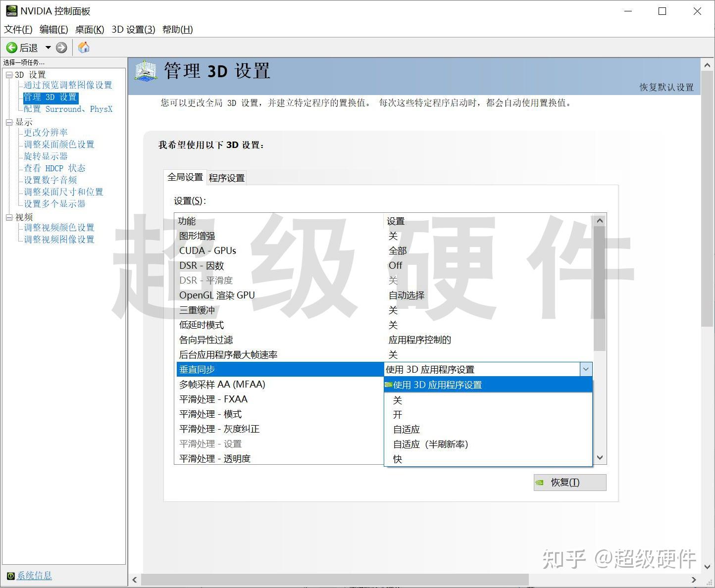Click settings list scroll-up arrow
The image size is (715, 588).
pos(600,221)
